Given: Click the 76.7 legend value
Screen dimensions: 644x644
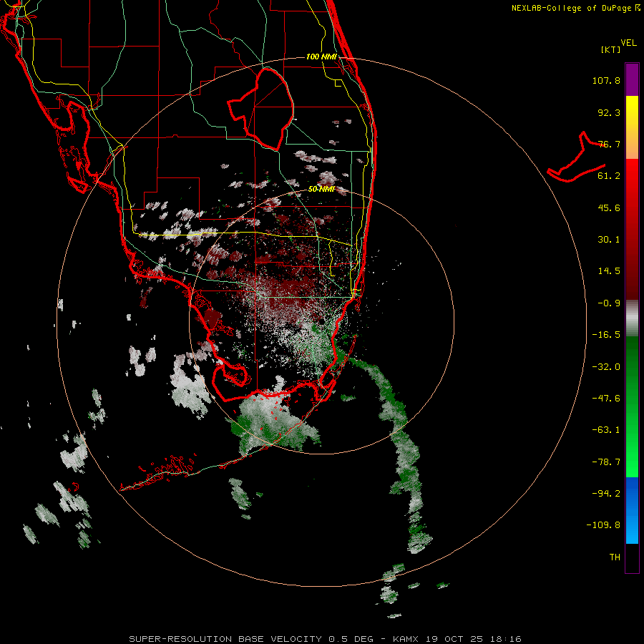Looking at the screenshot, I should [609, 144].
